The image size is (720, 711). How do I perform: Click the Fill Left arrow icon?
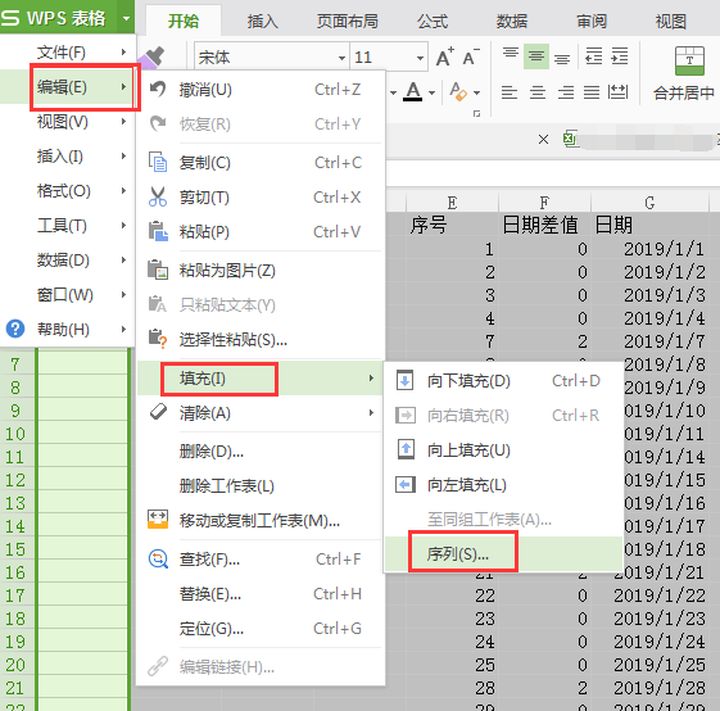coord(405,484)
